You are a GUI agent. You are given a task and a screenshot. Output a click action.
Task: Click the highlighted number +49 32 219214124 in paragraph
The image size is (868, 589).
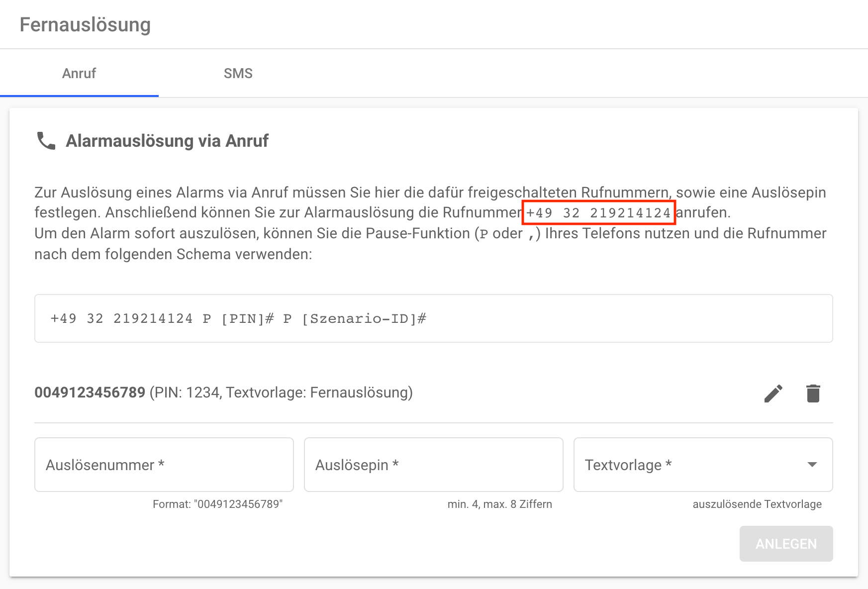click(x=598, y=213)
